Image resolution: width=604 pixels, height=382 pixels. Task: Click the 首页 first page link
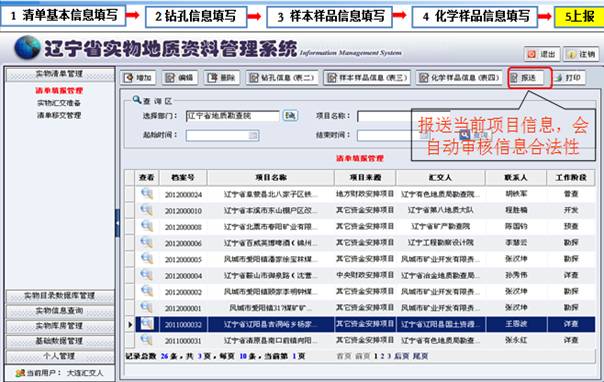[x=344, y=356]
